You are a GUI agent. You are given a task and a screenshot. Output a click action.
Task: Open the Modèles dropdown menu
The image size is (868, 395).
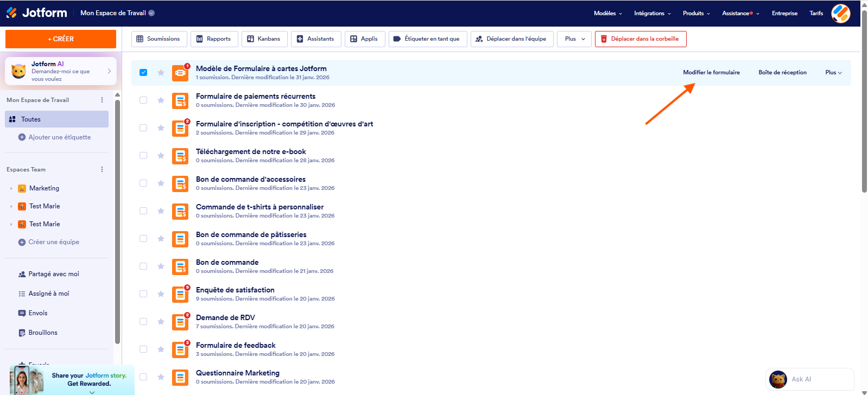[x=608, y=13]
